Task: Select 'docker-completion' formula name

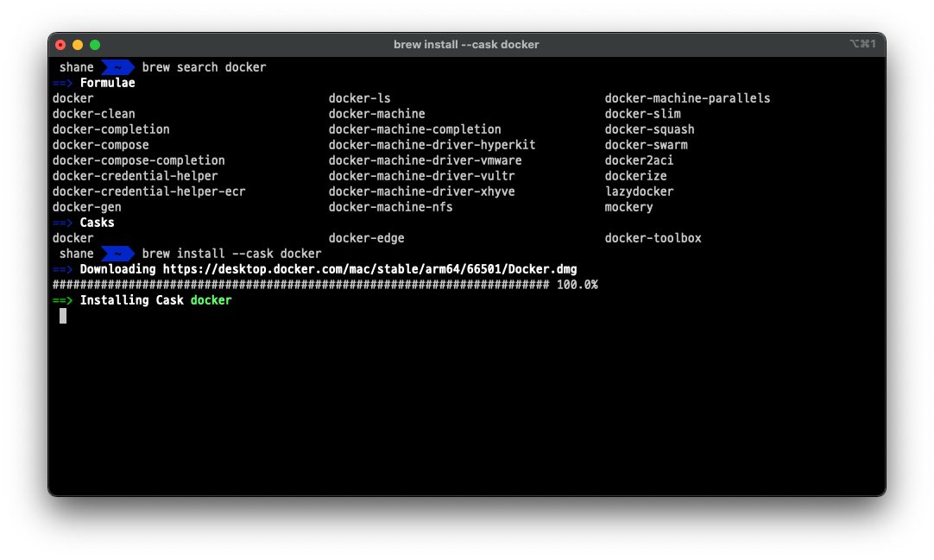Action: tap(110, 129)
